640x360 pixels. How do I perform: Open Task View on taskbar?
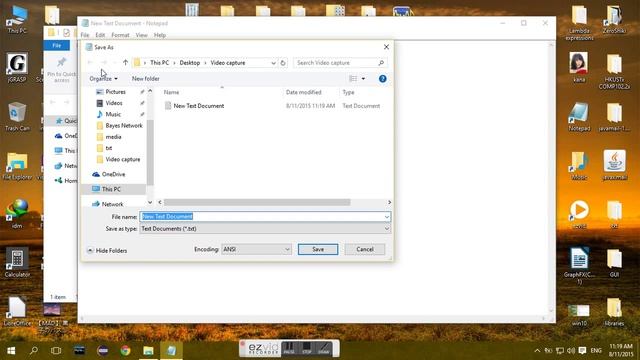[56, 350]
